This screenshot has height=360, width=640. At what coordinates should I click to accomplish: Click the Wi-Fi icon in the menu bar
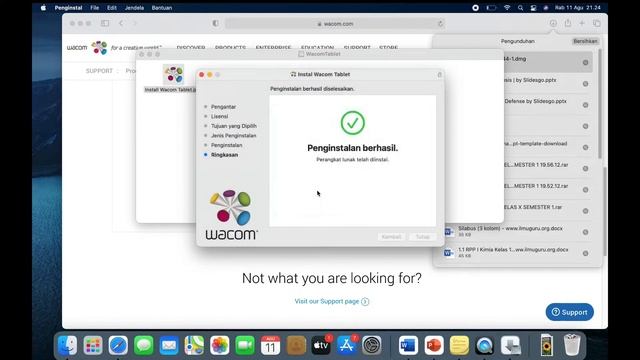(507, 8)
